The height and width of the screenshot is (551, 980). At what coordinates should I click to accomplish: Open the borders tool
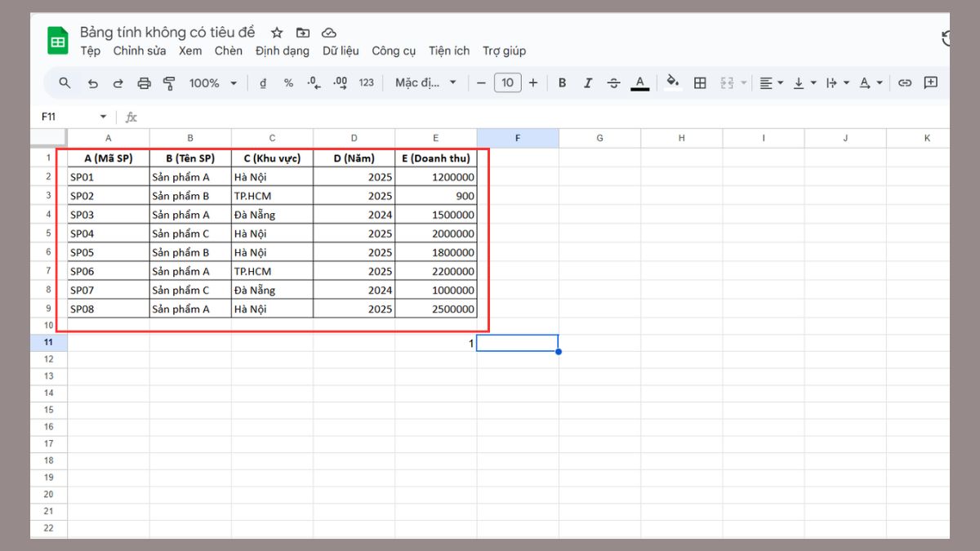tap(700, 83)
